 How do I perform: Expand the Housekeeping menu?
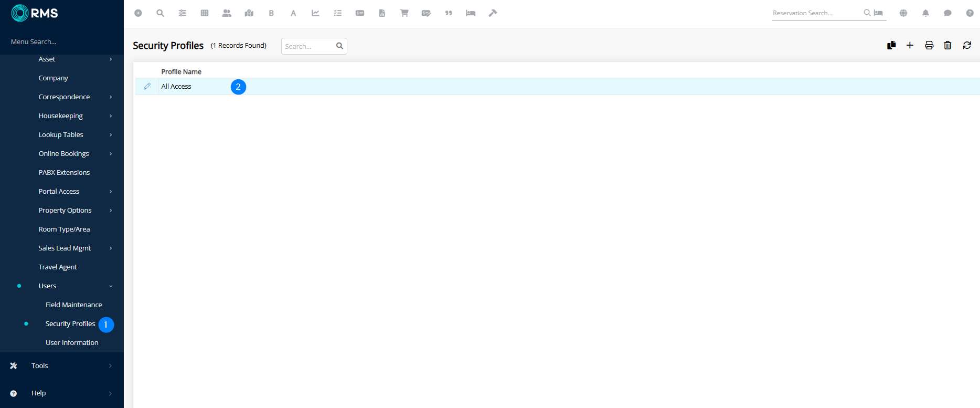point(61,116)
